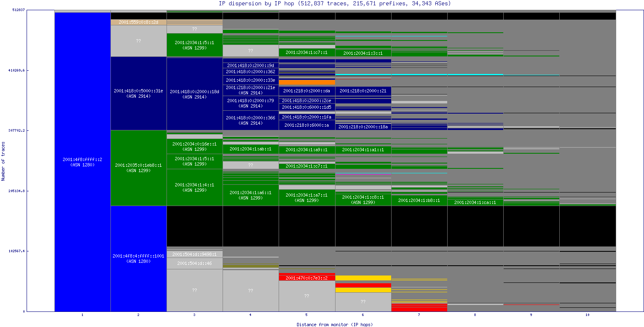Select block 2001:418:0:2000::18d (ASN 2914)
The height and width of the screenshot is (327, 644).
coord(194,94)
